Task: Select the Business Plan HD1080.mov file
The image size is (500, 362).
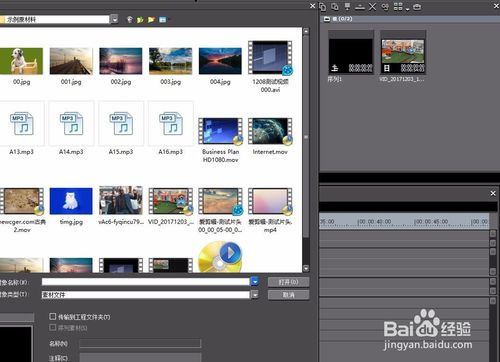Action: tap(220, 131)
